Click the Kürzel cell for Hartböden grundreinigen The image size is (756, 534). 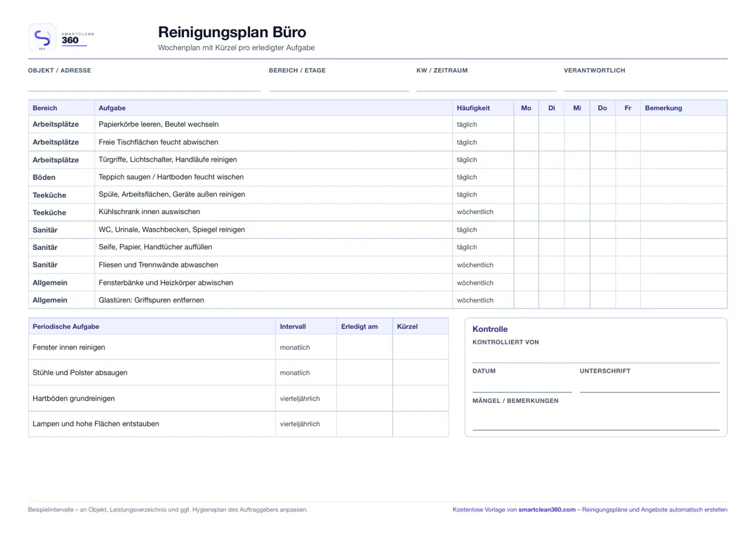pos(420,399)
